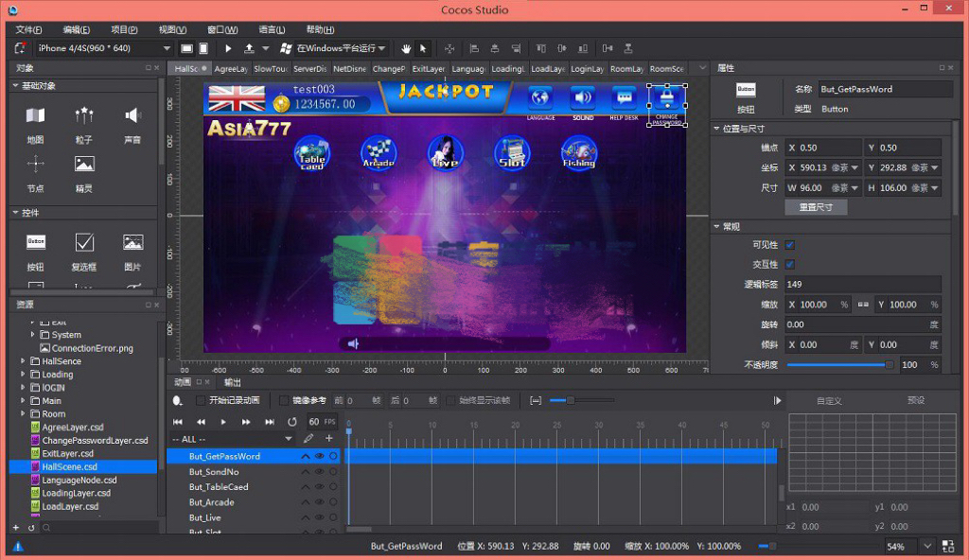Uncheck the 可见性 visibility checkbox
969x560 pixels.
click(x=789, y=245)
